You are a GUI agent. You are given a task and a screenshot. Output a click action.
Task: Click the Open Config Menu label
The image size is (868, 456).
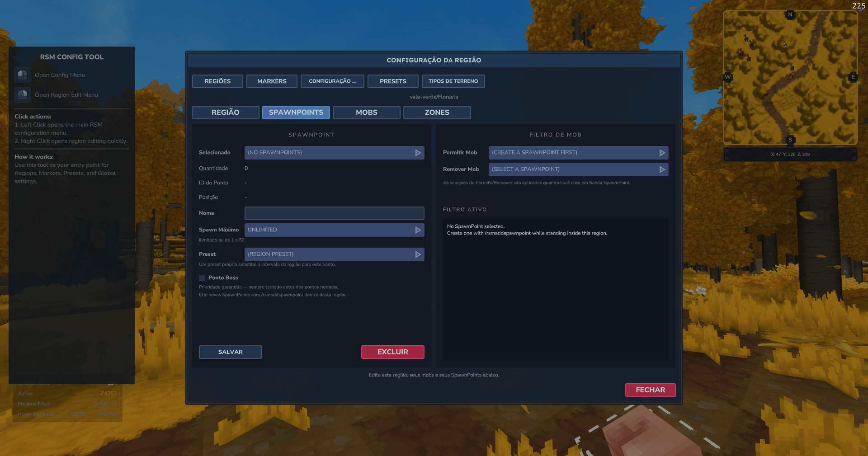coord(60,75)
